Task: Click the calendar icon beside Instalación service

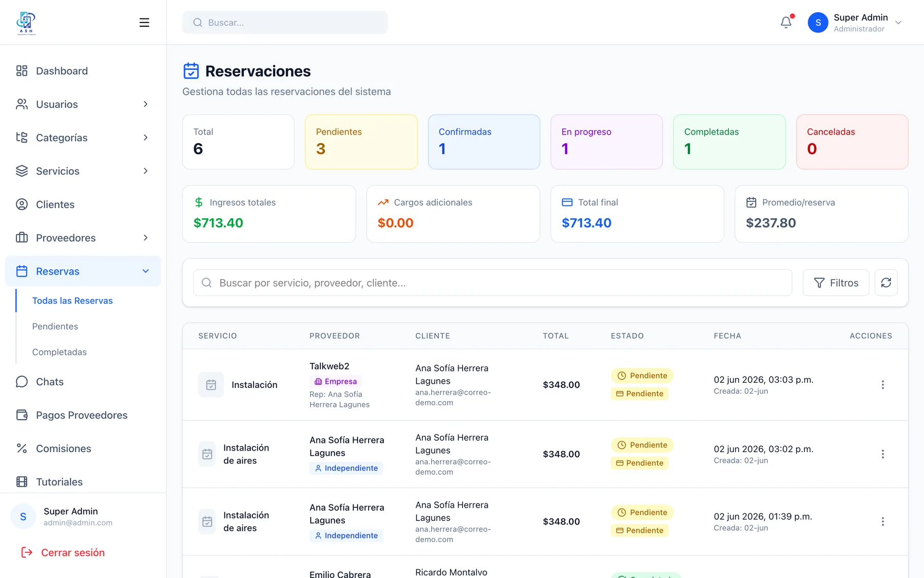Action: [211, 385]
